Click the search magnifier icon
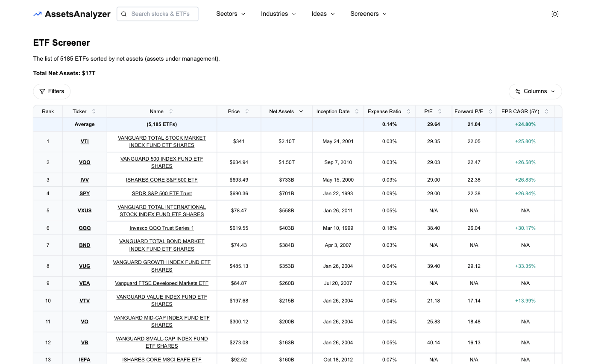595x364 pixels. click(124, 14)
